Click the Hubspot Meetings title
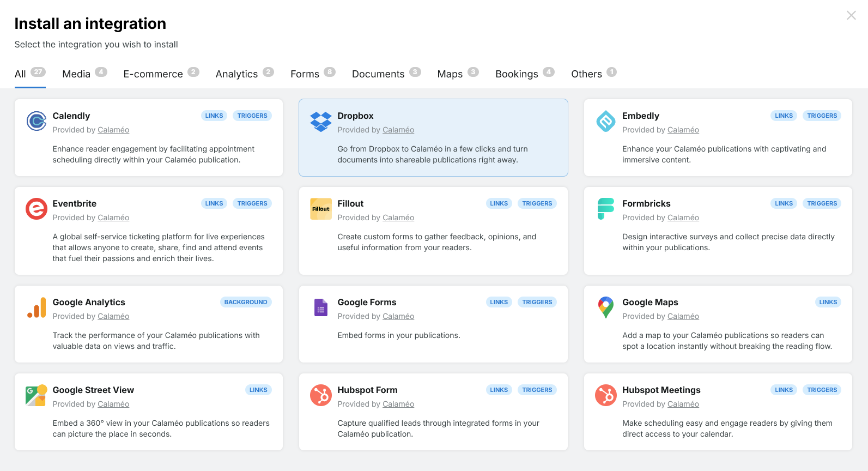The width and height of the screenshot is (868, 471). tap(661, 390)
